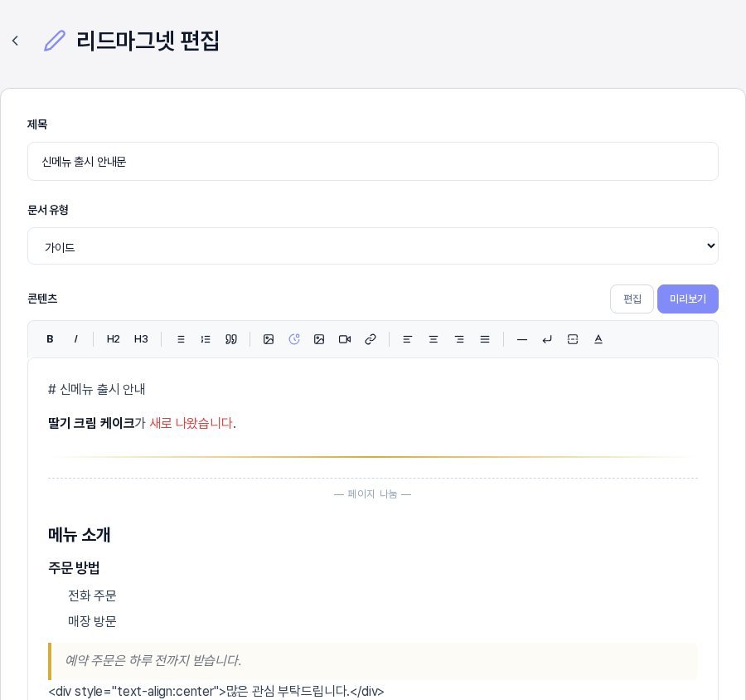The height and width of the screenshot is (700, 746).
Task: Click the line containing '많은 관심 부탁드립니다.'
Action: (x=216, y=691)
